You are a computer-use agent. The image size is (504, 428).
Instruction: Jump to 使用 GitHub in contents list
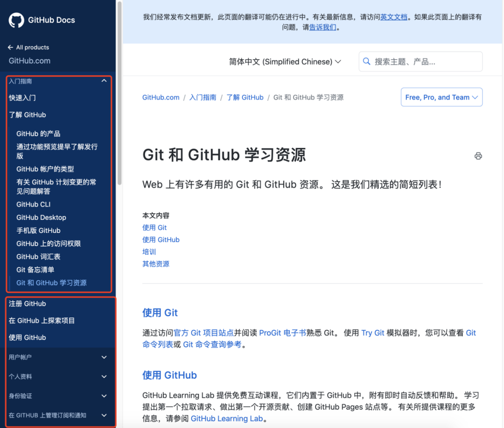coord(161,240)
